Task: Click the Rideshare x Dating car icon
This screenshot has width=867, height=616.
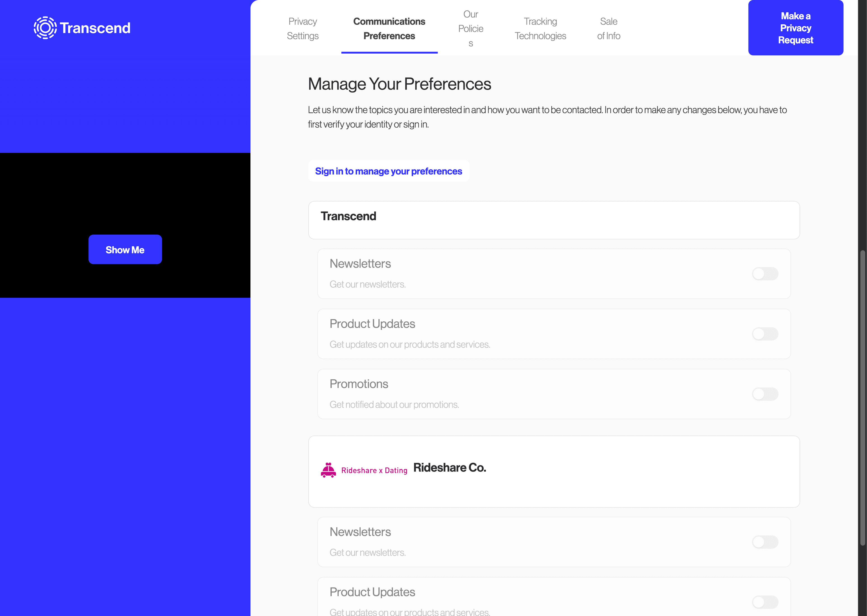Action: point(328,470)
